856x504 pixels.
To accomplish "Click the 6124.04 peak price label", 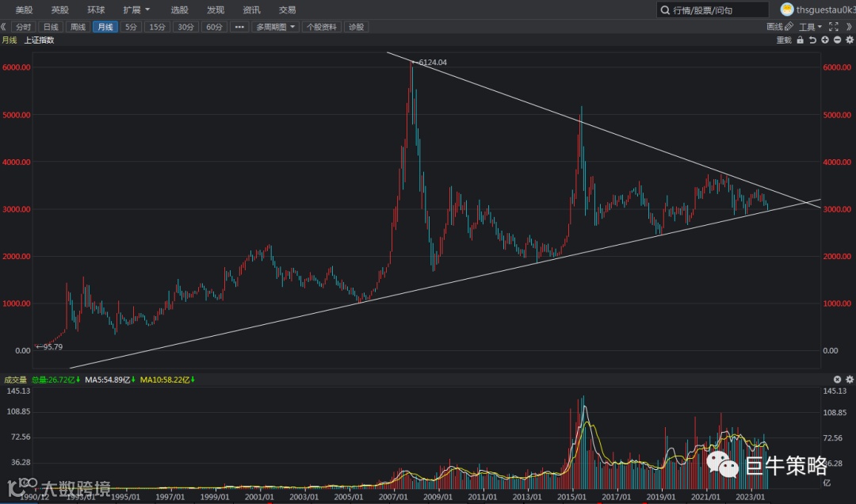I will click(x=433, y=63).
